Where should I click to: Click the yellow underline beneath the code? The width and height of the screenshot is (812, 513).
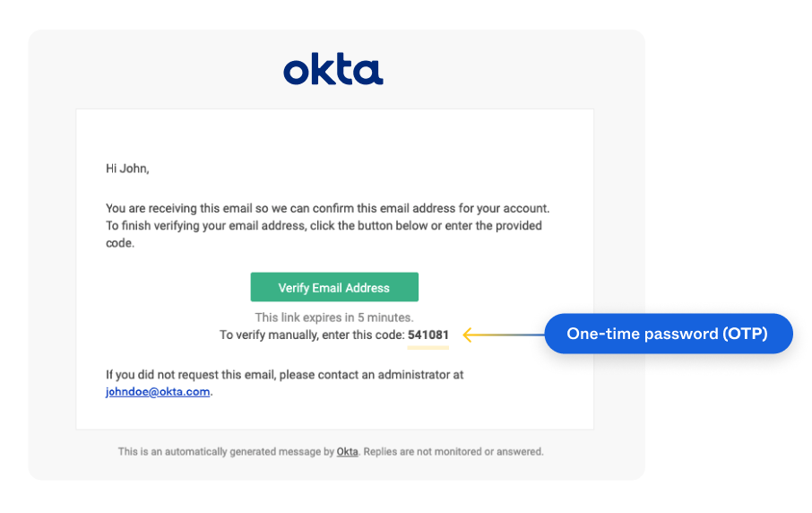(428, 346)
